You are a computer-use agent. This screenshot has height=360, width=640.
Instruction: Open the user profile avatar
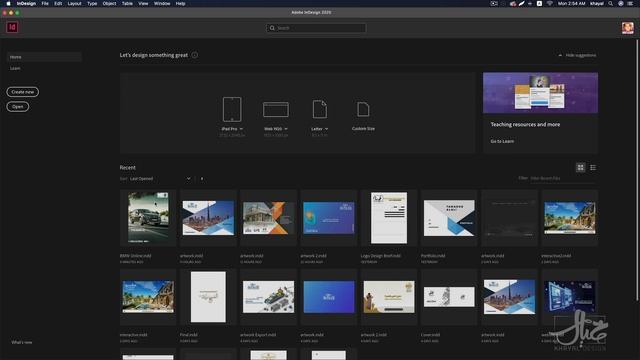[628, 28]
